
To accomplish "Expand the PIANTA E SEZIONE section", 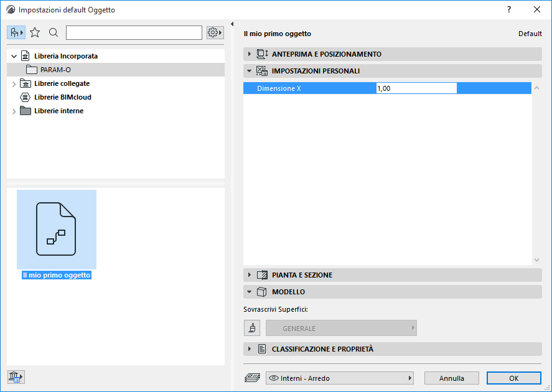I will (x=250, y=274).
